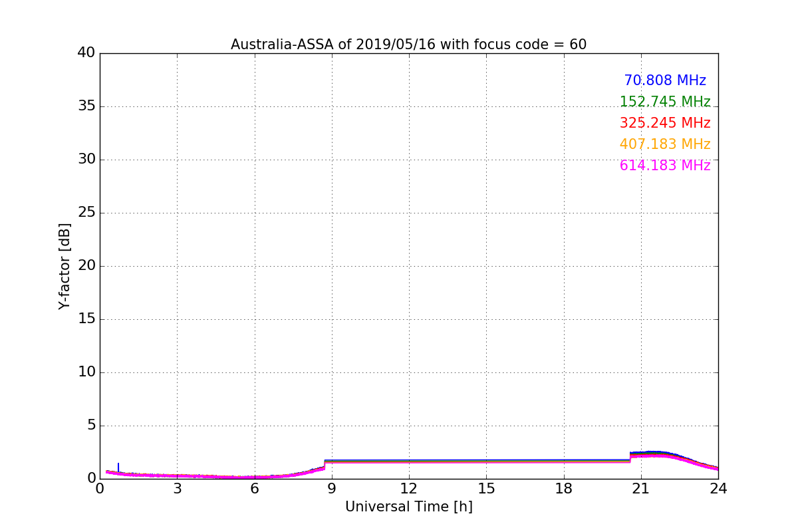
Task: Click the x-axis tick label 18
Action: 564,488
